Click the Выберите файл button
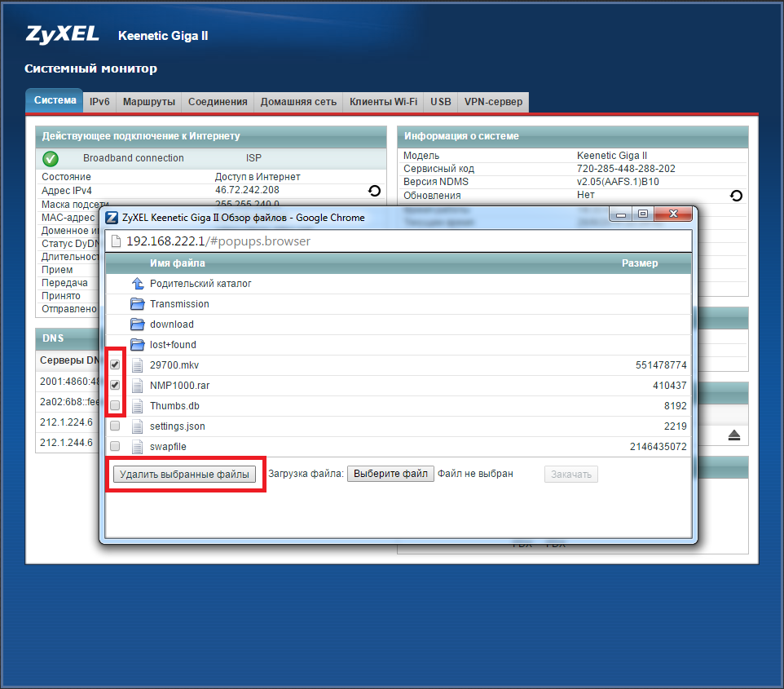The image size is (784, 689). [390, 474]
